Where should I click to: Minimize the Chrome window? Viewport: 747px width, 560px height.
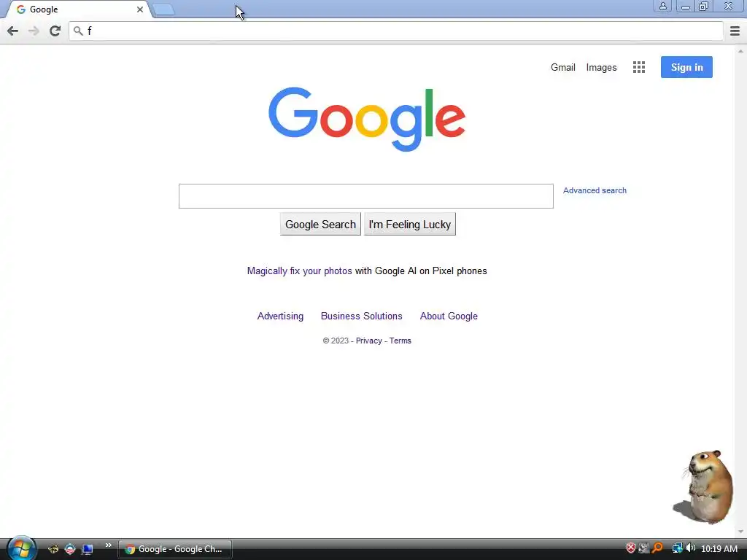686,6
